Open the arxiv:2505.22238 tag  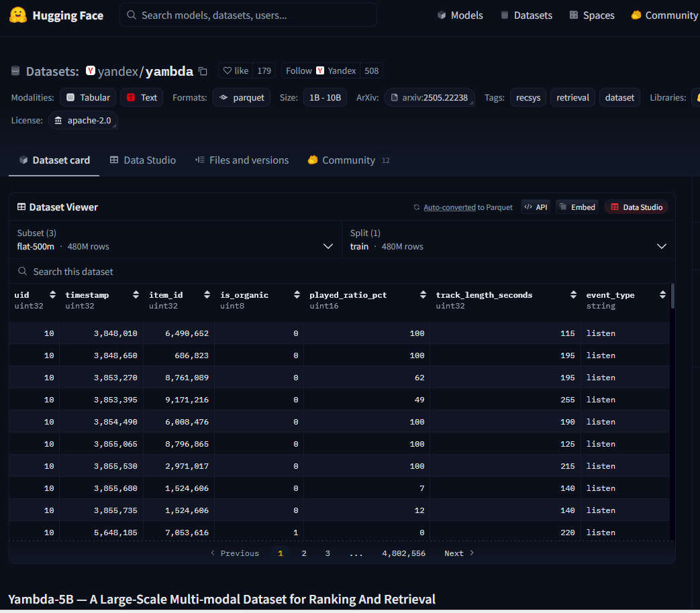[x=429, y=98]
